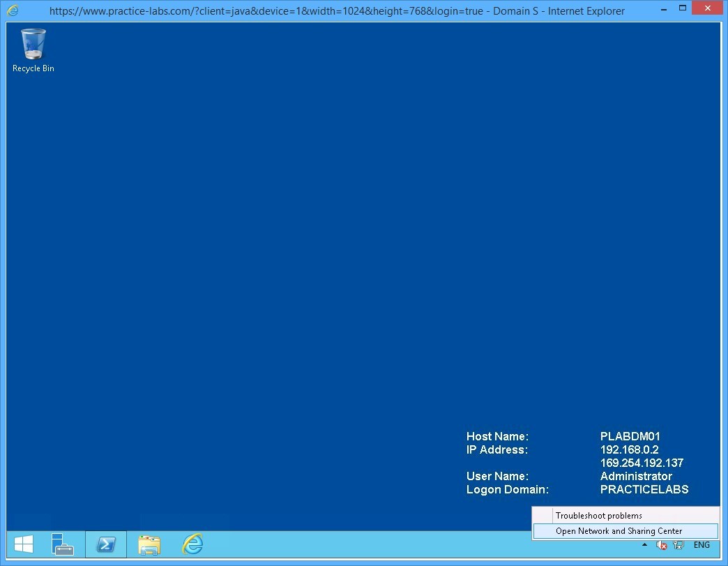Choose Open Network and Sharing Center

click(619, 531)
